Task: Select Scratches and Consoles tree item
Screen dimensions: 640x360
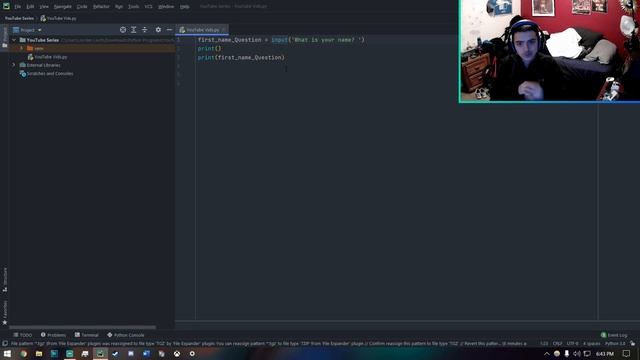Action: 47,73
